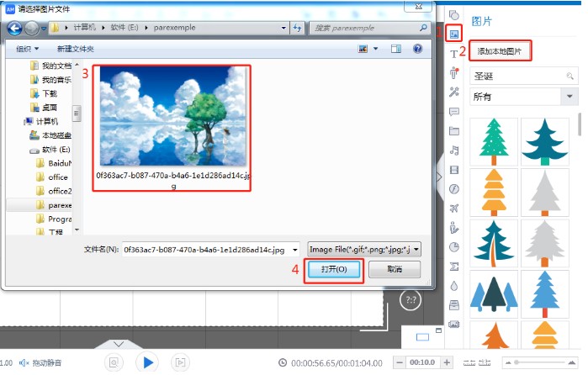Open the view mode dropdown arrow
588x375 pixels.
(375, 49)
